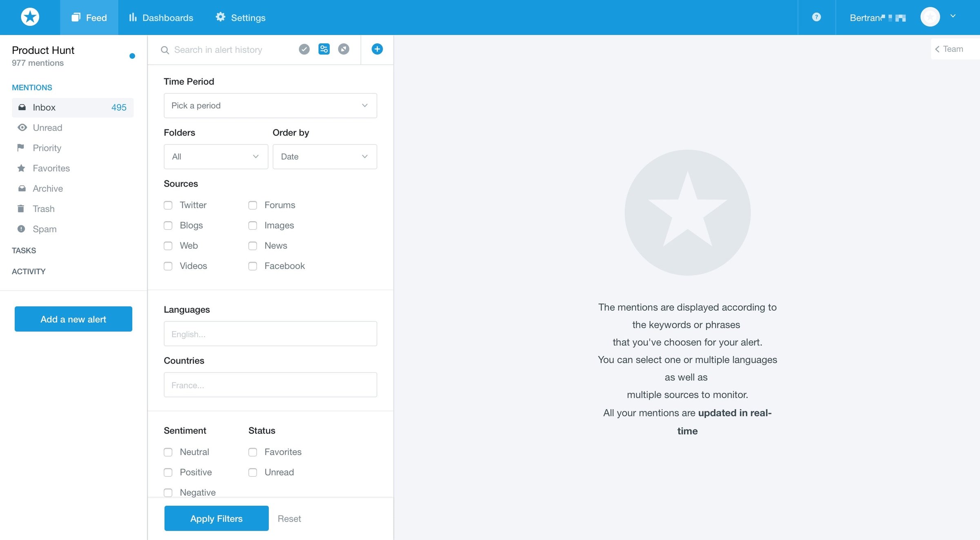980x540 pixels.
Task: Toggle the filters sliders icon
Action: pos(324,49)
